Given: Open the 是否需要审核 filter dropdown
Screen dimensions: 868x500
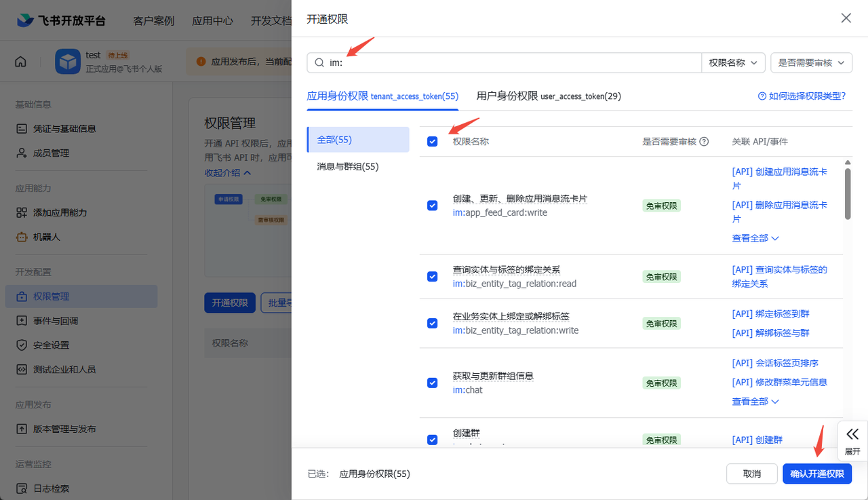Looking at the screenshot, I should point(811,62).
